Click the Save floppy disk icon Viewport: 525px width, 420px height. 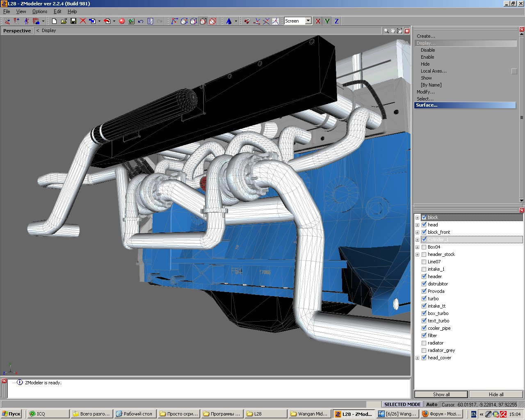pos(73,21)
